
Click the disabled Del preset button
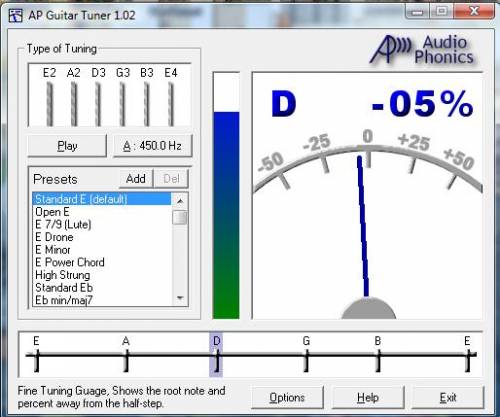click(171, 179)
